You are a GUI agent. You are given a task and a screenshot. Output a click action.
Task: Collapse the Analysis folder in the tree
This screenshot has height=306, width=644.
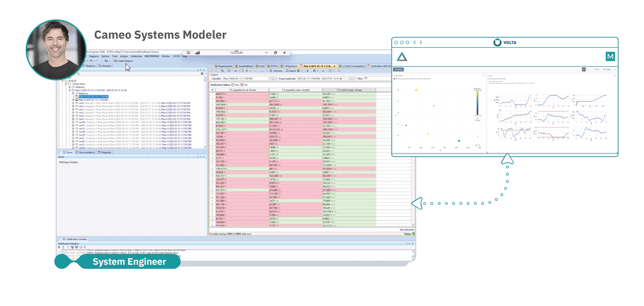coord(62,81)
